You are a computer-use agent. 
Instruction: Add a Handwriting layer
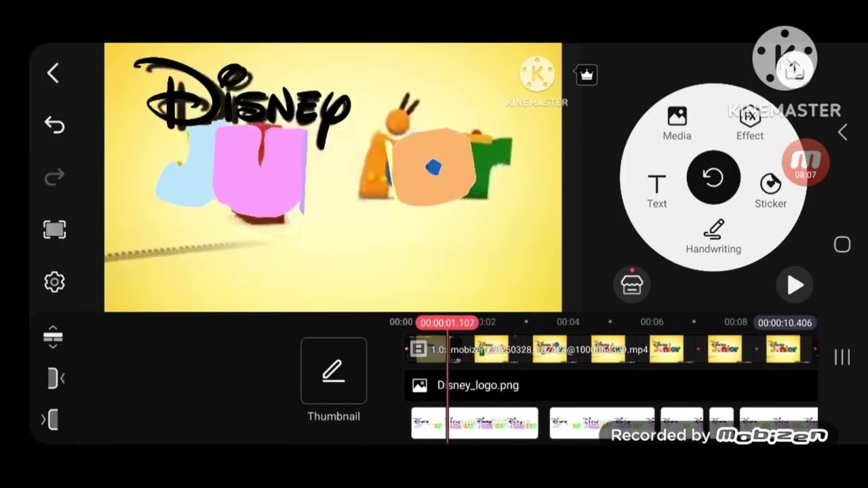click(713, 237)
